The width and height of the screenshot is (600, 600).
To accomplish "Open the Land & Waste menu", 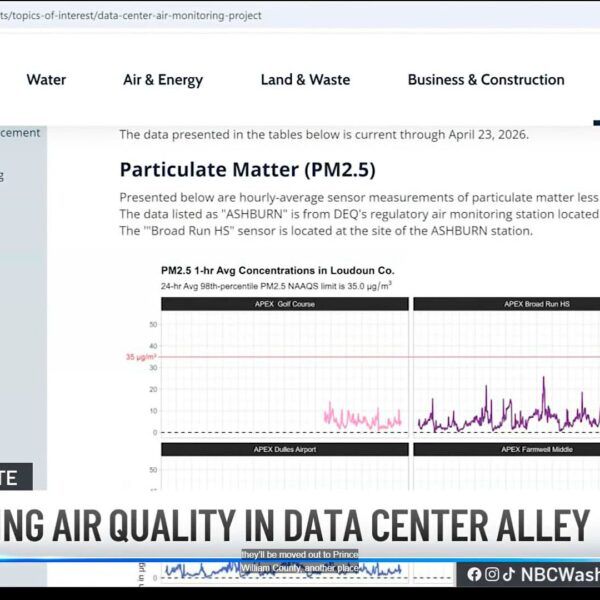I will (305, 80).
